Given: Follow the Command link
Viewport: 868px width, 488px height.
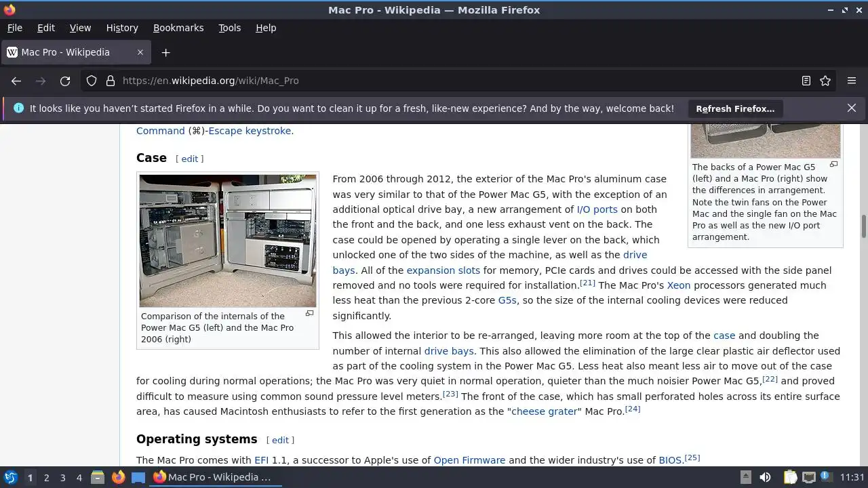Looking at the screenshot, I should (161, 131).
